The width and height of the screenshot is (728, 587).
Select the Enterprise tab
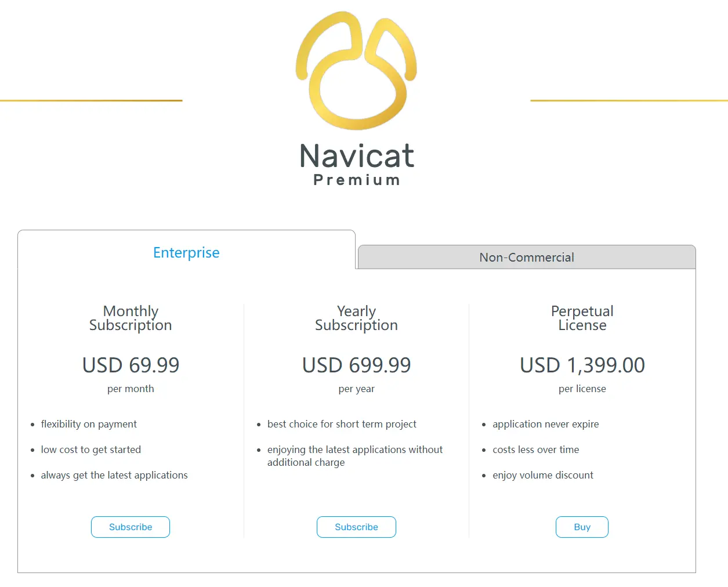pos(186,252)
